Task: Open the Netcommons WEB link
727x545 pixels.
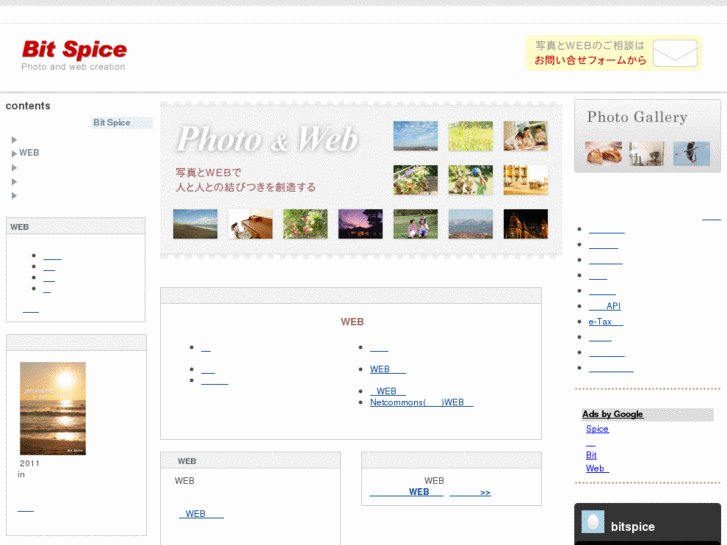Action: [x=421, y=403]
